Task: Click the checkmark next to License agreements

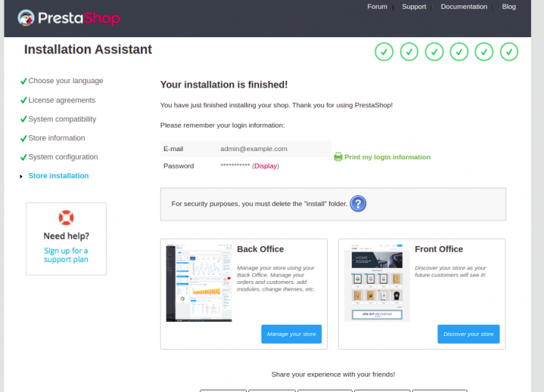Action: pos(23,100)
